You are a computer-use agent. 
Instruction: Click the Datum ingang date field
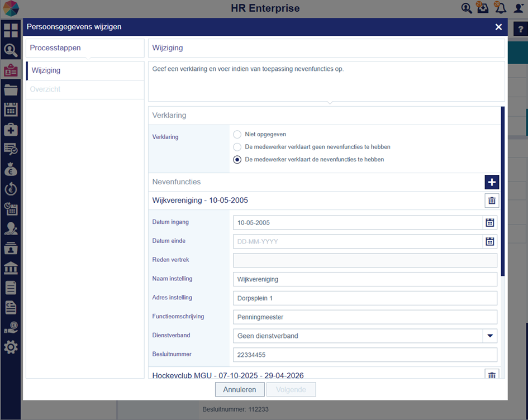point(358,222)
